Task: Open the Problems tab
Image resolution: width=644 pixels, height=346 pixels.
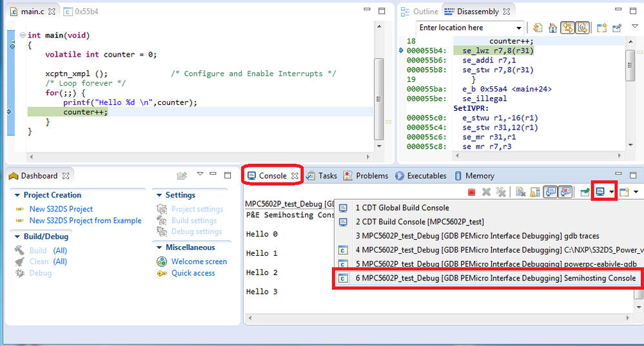Action: [366, 176]
